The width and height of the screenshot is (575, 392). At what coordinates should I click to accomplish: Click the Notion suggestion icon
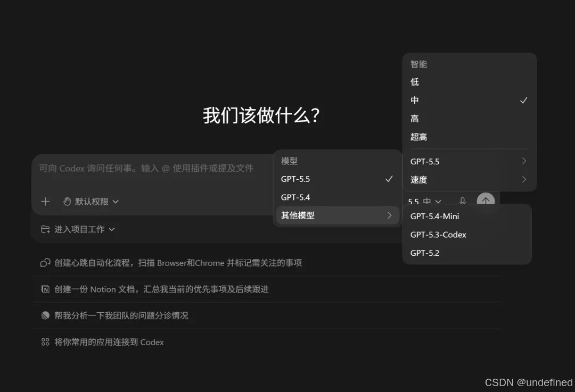pos(45,289)
